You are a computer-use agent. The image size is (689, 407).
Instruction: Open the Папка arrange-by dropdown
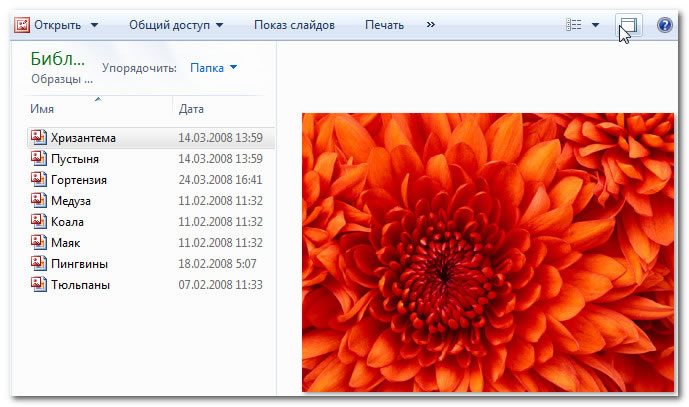(x=214, y=68)
